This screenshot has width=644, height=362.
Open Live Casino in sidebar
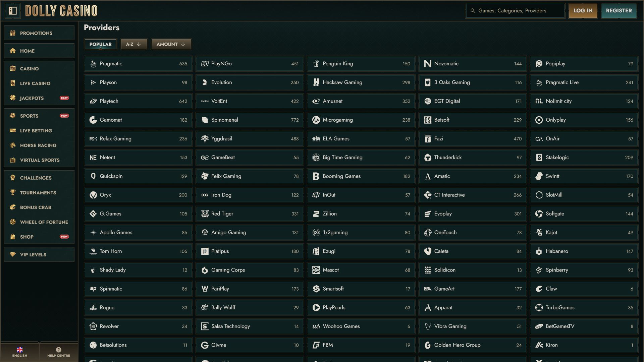[39, 83]
